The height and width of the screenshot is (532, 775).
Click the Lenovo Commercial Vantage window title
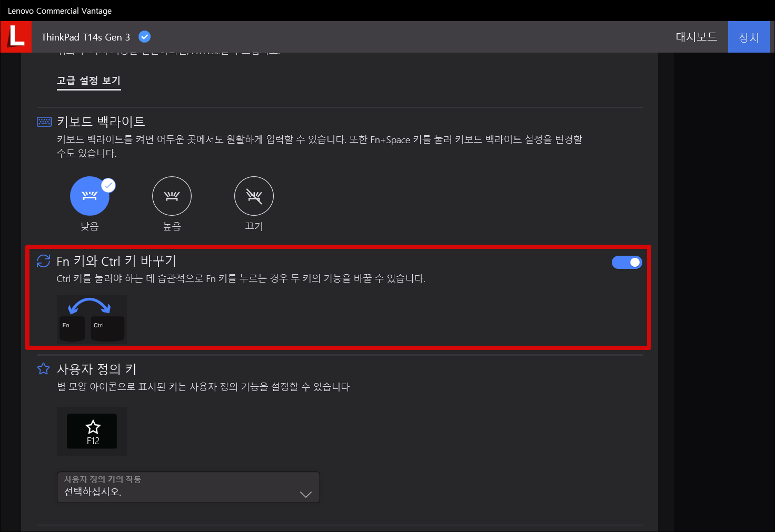click(59, 11)
